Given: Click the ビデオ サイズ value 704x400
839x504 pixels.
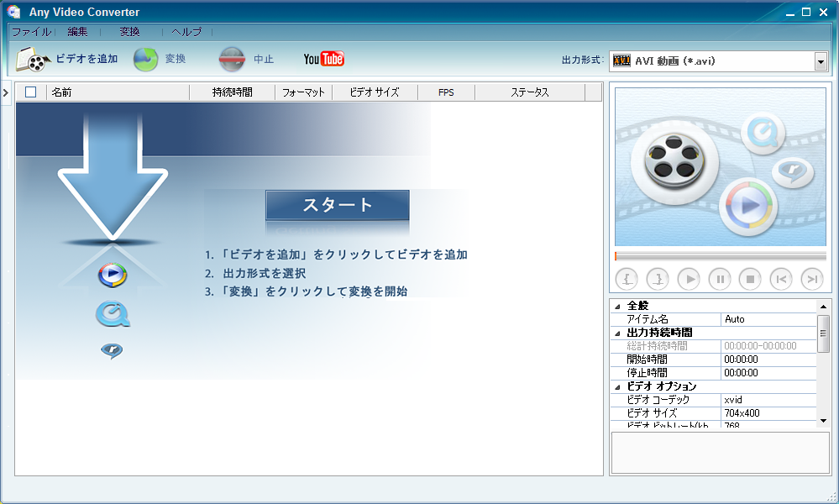Looking at the screenshot, I should tap(768, 413).
